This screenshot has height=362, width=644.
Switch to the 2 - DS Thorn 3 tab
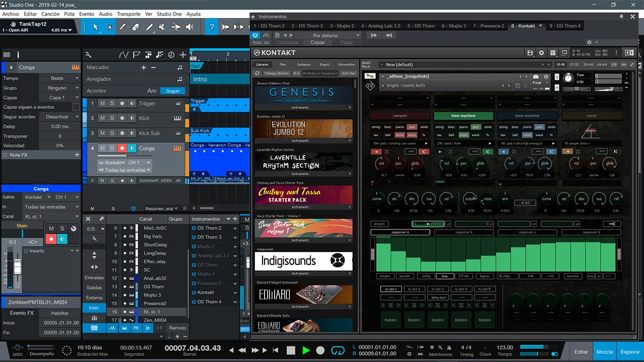(x=307, y=26)
